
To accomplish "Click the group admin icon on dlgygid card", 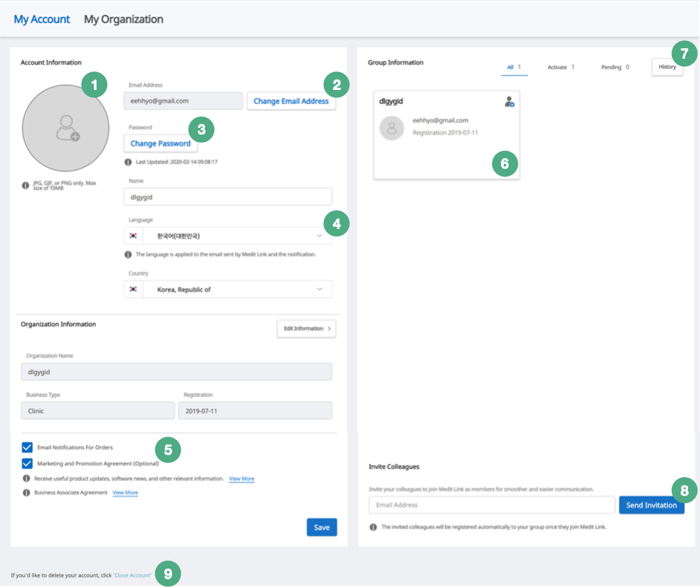I will [x=509, y=102].
